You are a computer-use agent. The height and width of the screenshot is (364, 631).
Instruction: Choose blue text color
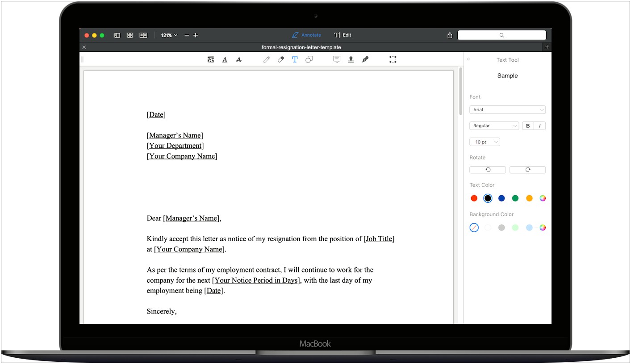(501, 198)
